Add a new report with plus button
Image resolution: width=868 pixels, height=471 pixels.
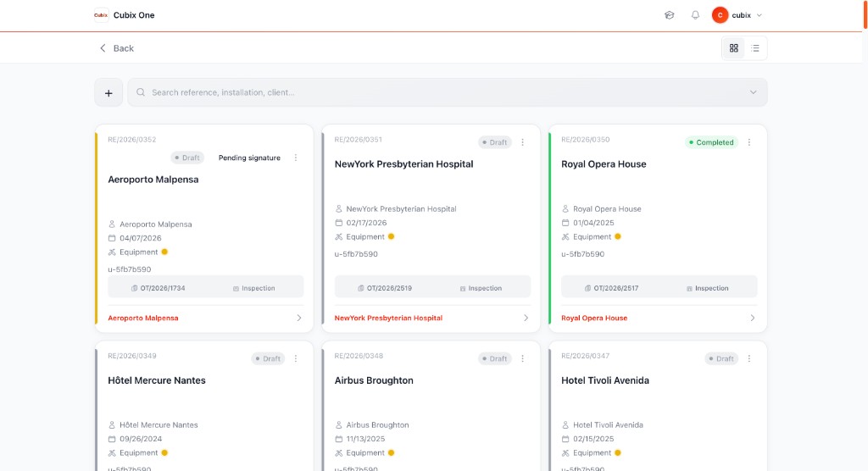(108, 93)
